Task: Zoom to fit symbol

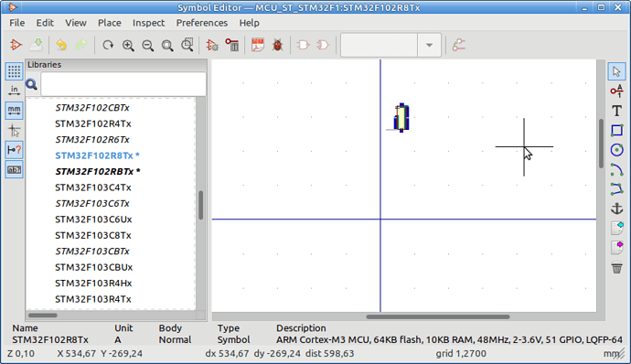Action: coord(167,45)
